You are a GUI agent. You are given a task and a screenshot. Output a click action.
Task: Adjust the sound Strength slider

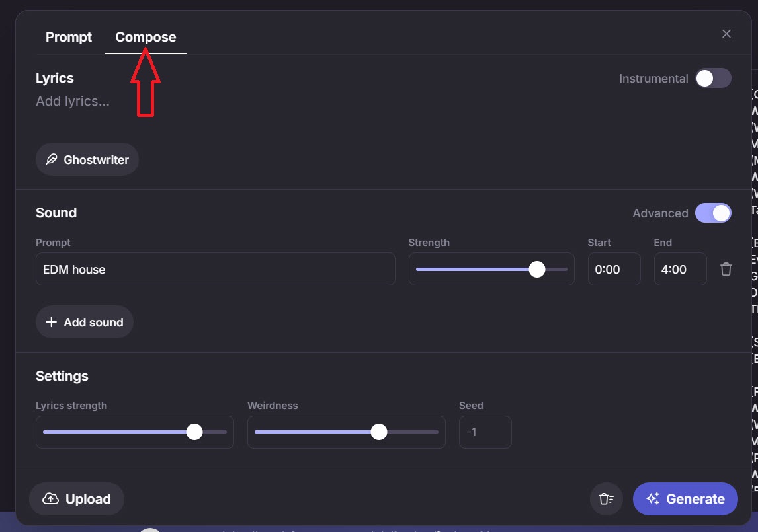coord(536,269)
